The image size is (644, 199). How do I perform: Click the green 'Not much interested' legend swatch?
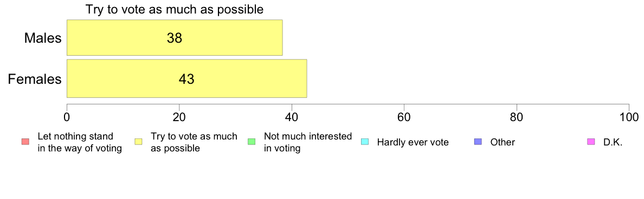[252, 142]
